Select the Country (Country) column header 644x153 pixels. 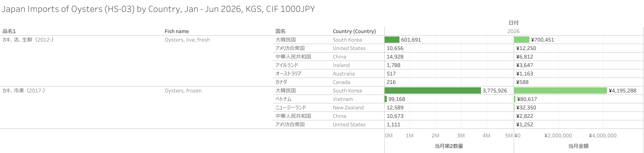(354, 31)
